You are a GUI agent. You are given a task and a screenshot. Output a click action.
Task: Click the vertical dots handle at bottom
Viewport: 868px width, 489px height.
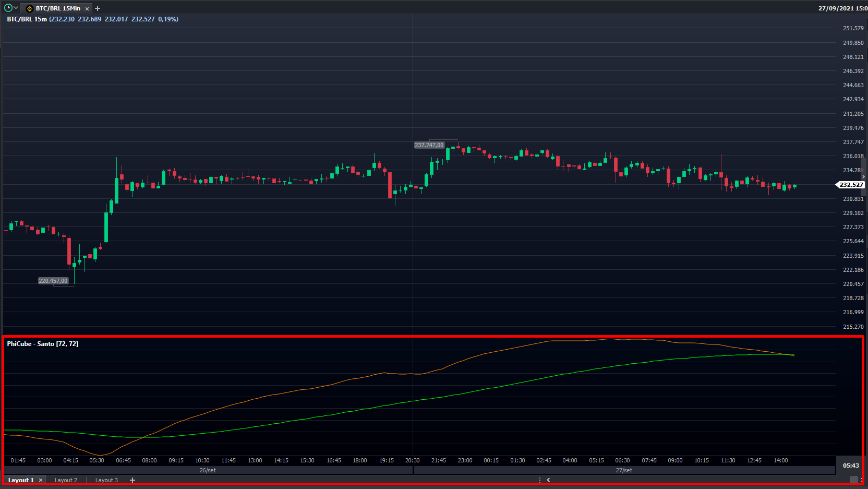pos(540,480)
